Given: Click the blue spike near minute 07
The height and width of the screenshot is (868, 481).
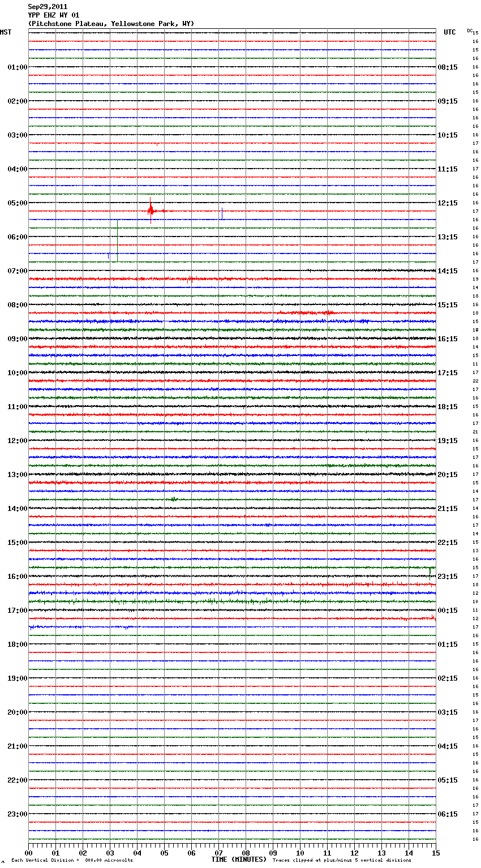Looking at the screenshot, I should (222, 214).
